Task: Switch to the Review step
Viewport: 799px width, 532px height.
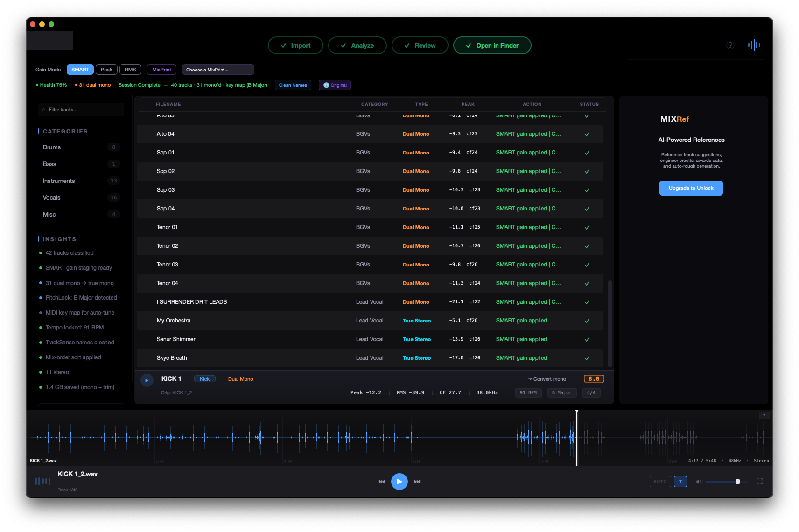Action: (x=420, y=45)
